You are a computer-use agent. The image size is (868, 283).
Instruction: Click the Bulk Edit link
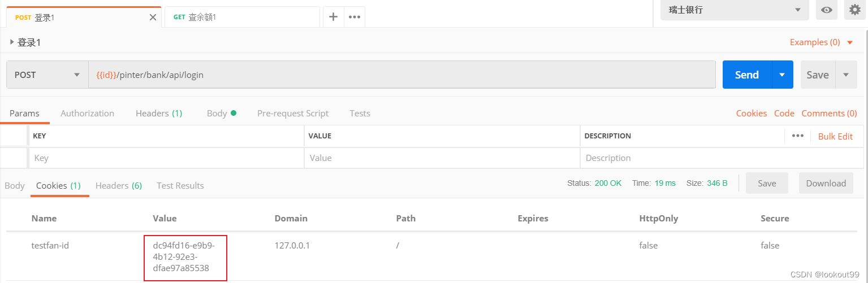point(835,136)
